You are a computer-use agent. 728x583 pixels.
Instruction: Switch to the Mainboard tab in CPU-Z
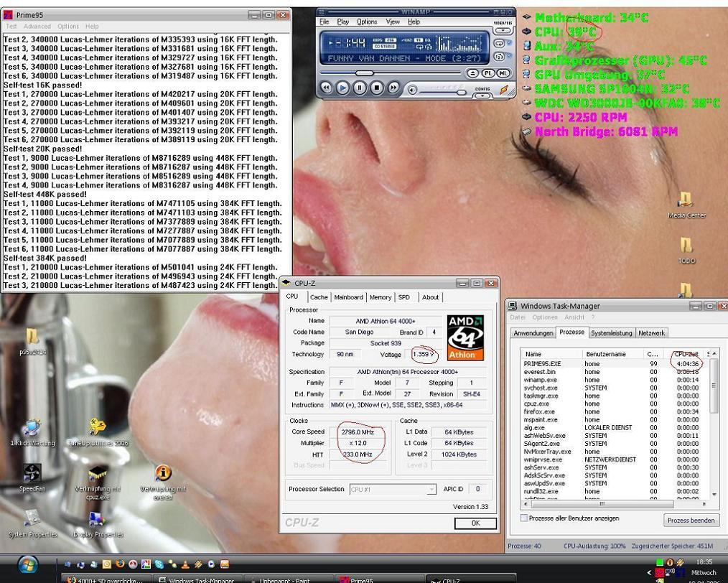click(x=349, y=297)
